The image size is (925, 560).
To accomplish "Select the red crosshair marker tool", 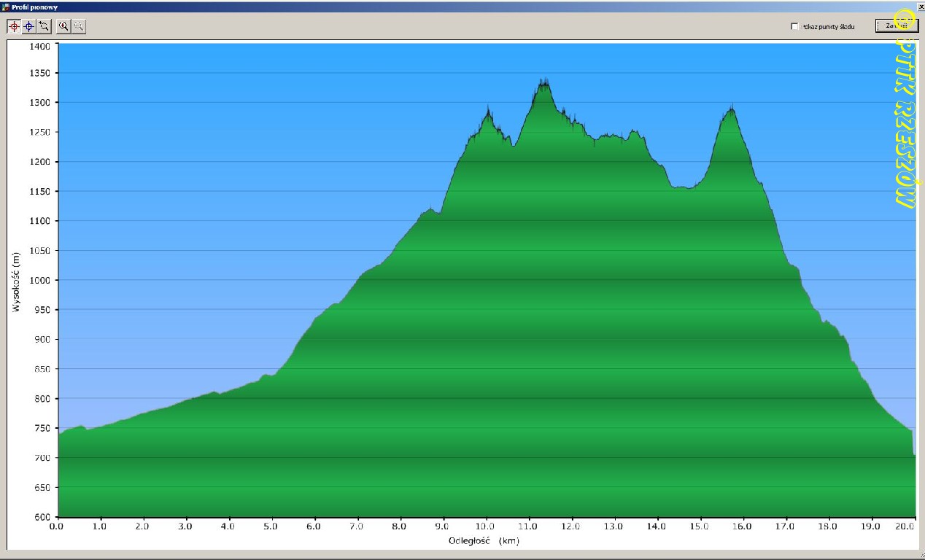I will 14,26.
